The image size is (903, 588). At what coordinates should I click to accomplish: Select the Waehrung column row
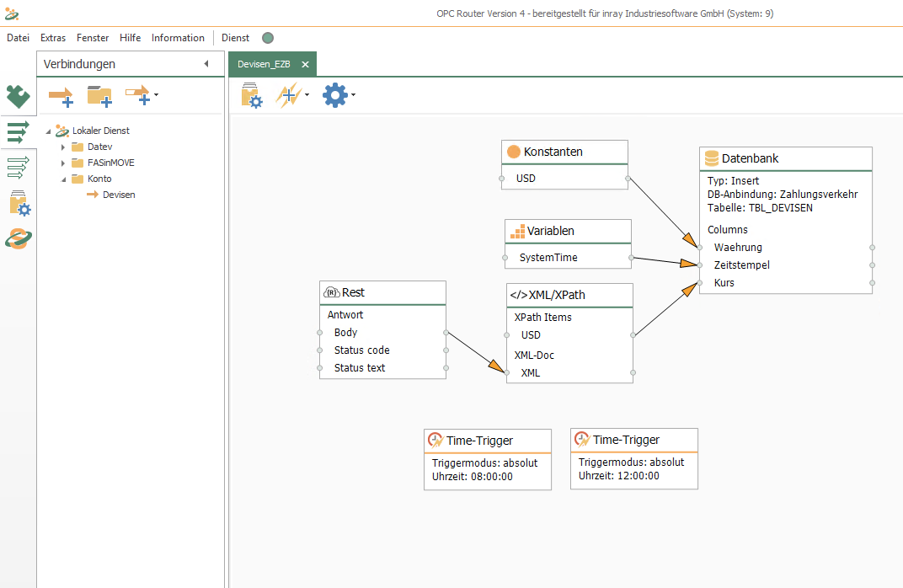pyautogui.click(x=786, y=247)
